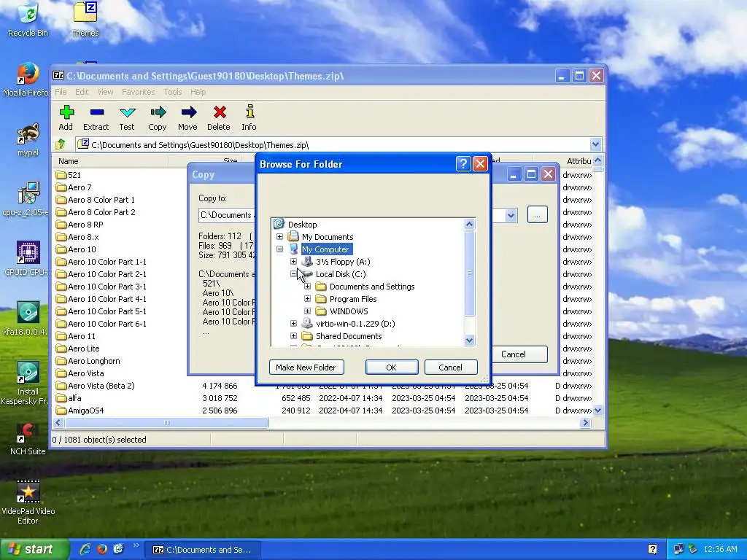Click the main address path field

[x=333, y=145]
